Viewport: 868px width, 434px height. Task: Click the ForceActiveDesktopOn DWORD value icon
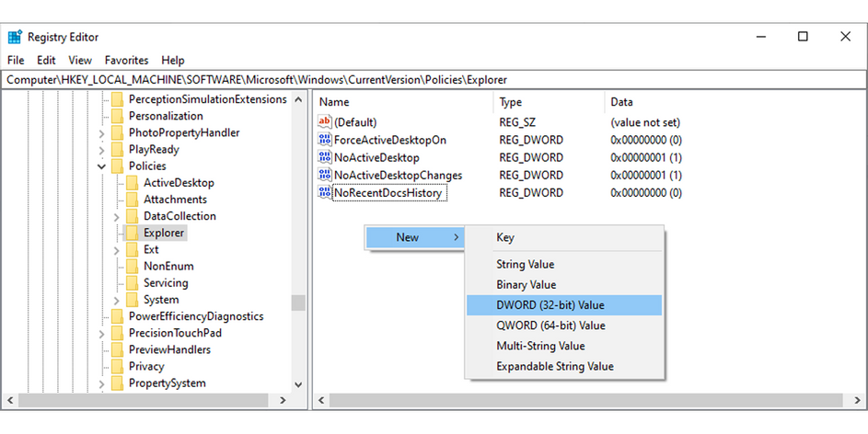click(324, 140)
